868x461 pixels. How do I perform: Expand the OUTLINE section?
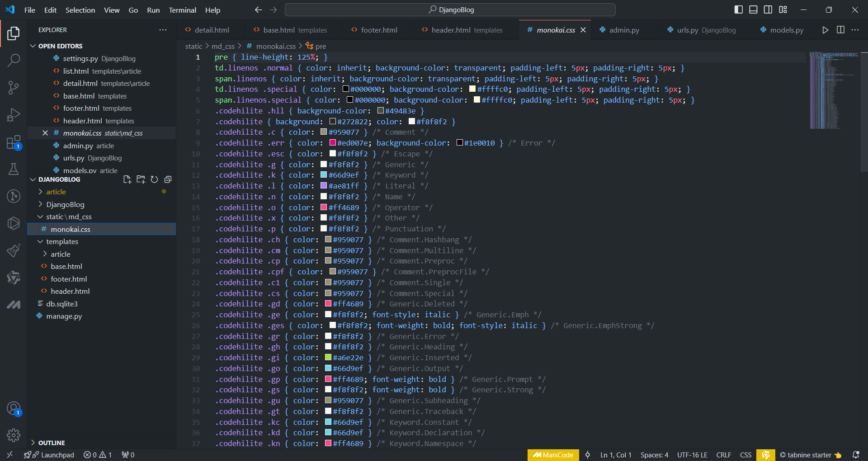(52, 443)
